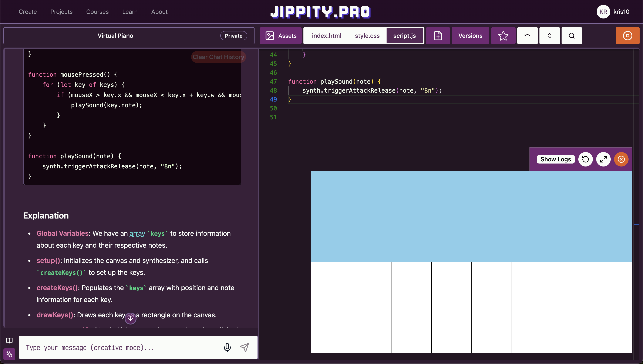
Task: Click the undo arrow icon
Action: click(x=527, y=36)
